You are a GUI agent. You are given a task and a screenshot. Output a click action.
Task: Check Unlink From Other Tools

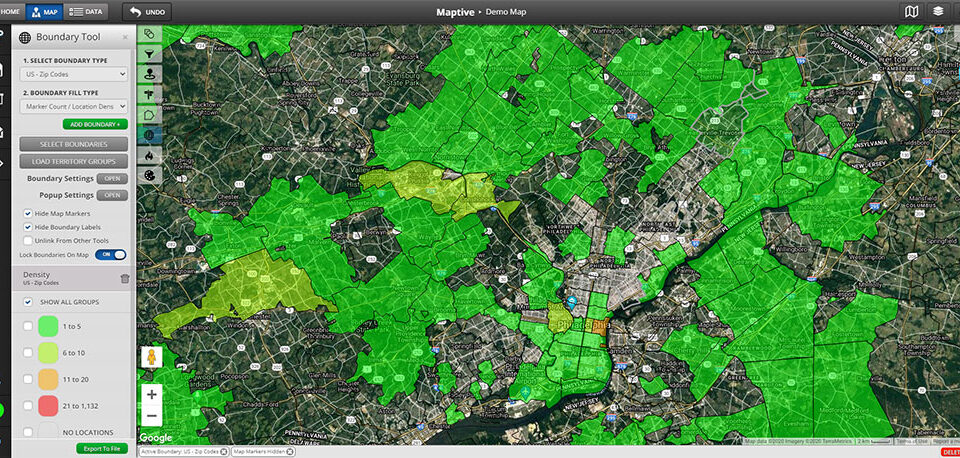coord(28,241)
